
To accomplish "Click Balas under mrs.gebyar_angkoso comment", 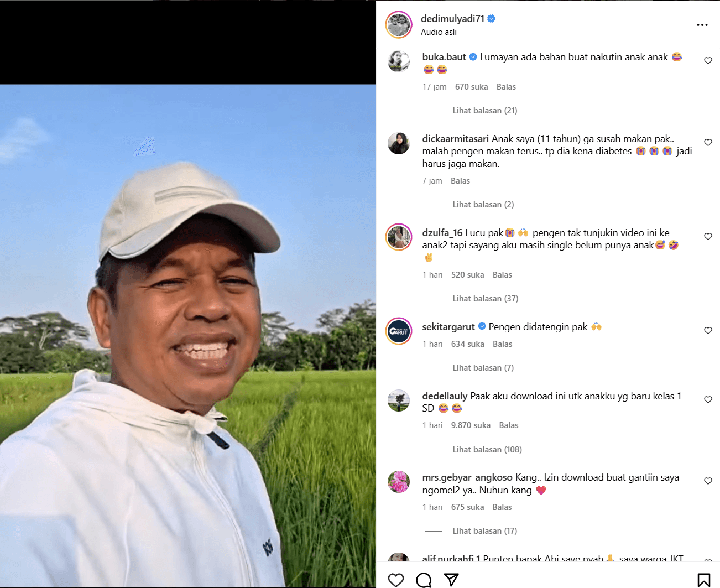I will pos(502,507).
